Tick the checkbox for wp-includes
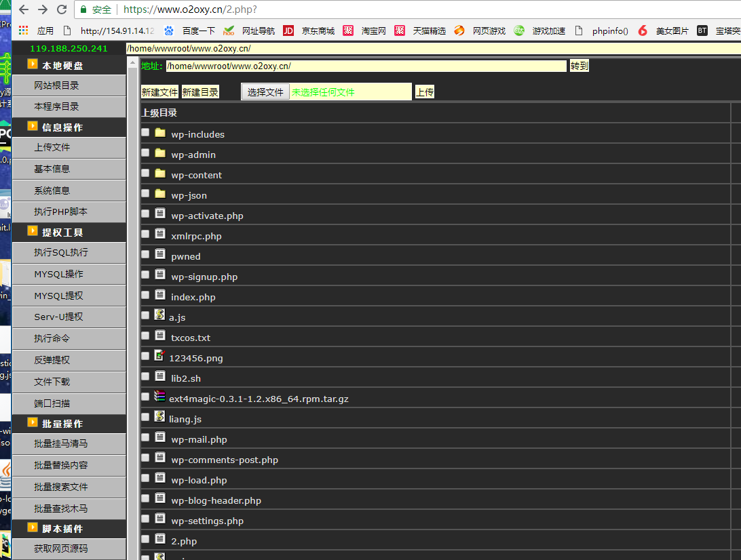Screen dimensions: 741x560 tap(145, 133)
